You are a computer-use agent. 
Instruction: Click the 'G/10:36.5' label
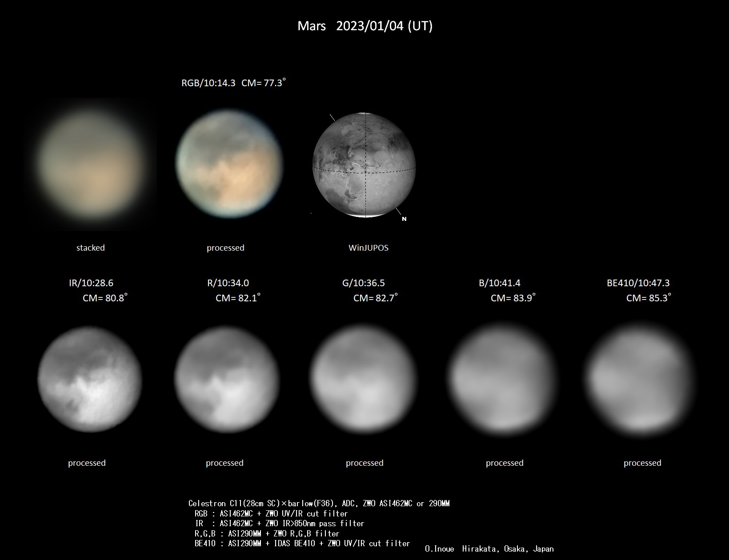tap(364, 283)
